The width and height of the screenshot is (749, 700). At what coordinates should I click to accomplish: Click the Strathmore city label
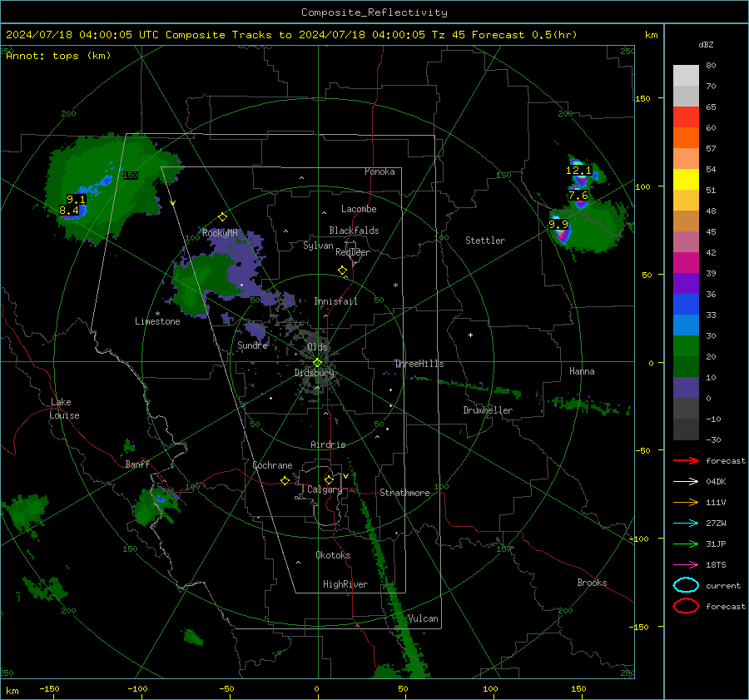pos(405,493)
